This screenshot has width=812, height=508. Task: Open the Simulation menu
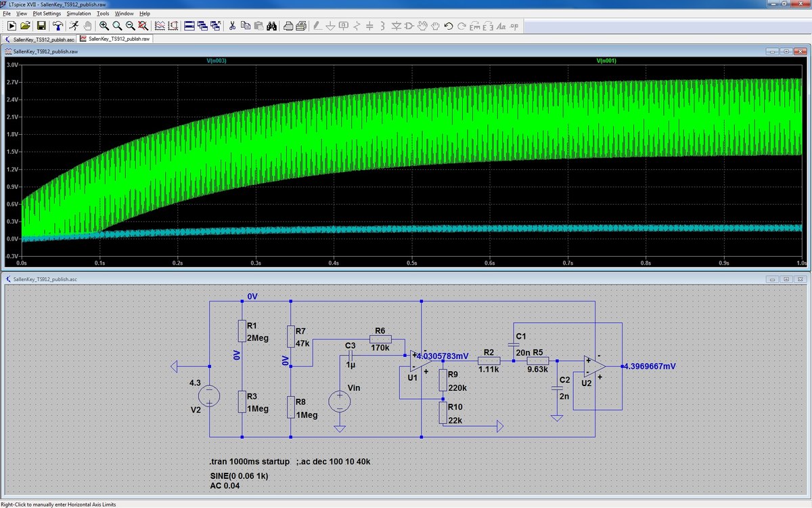pyautogui.click(x=78, y=13)
